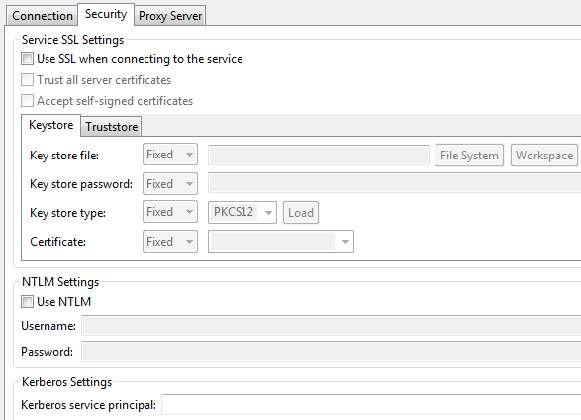
Task: Switch to the Truststore tab
Action: click(x=112, y=127)
